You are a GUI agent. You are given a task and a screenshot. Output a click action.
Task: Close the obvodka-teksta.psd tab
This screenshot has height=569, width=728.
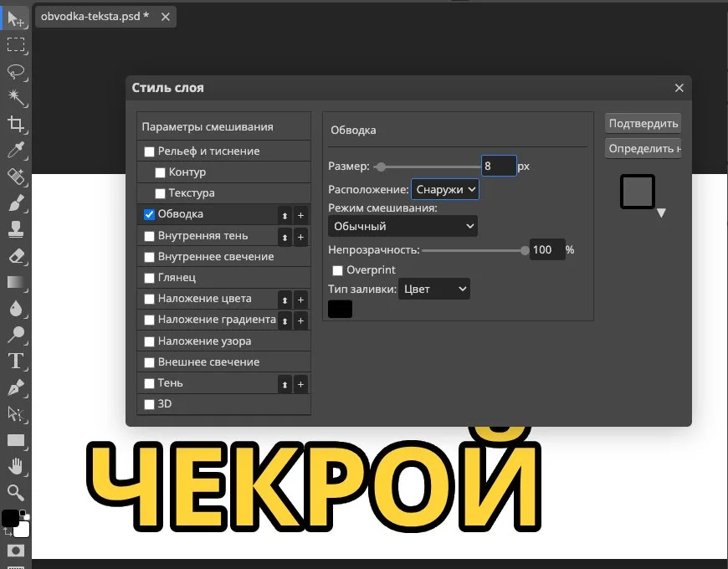pos(166,18)
